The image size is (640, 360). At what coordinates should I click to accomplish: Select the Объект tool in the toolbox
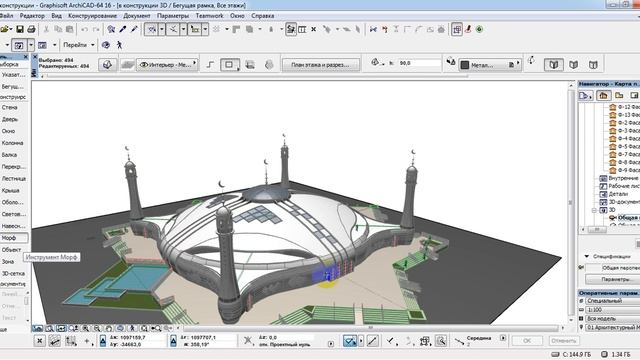tap(11, 249)
